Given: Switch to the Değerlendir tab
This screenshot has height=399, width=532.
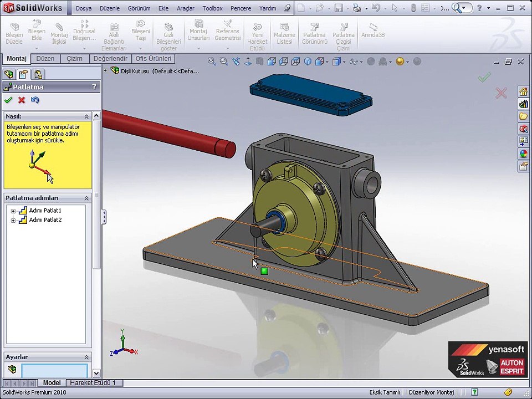Looking at the screenshot, I should click(x=110, y=58).
